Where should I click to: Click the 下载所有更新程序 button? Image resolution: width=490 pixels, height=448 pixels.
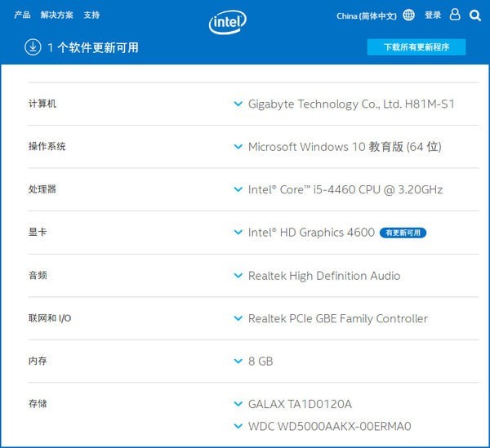416,47
